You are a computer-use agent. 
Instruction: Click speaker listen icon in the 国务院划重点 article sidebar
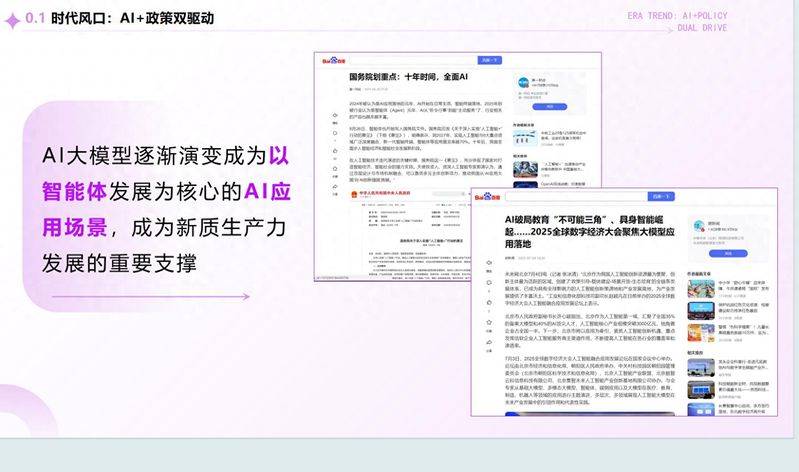tap(335, 116)
